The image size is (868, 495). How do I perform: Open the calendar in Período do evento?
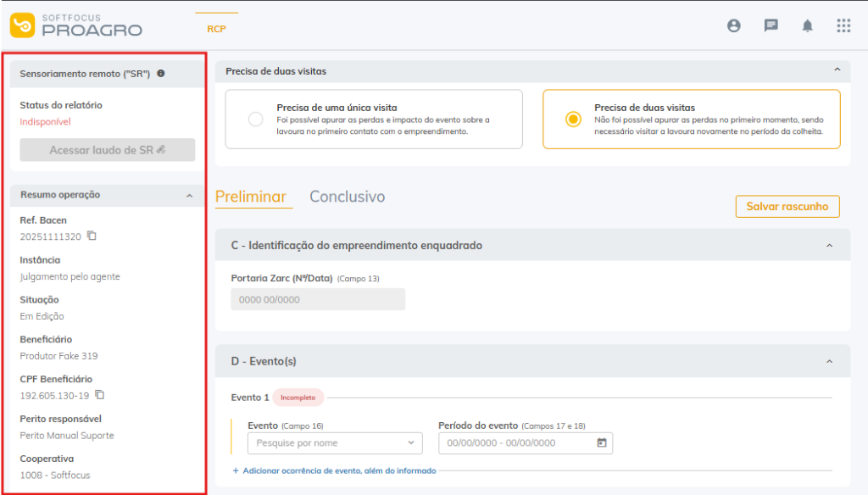[602, 442]
